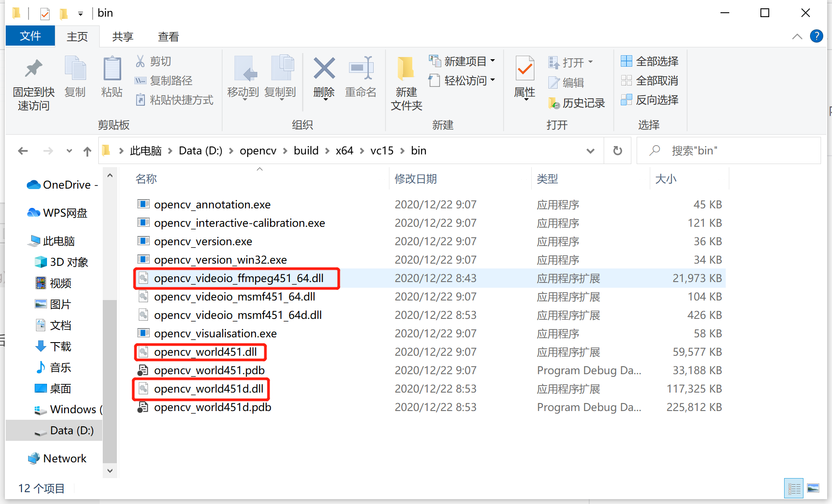This screenshot has width=832, height=504.
Task: Expand chevron after opencv in address path
Action: pyautogui.click(x=285, y=151)
